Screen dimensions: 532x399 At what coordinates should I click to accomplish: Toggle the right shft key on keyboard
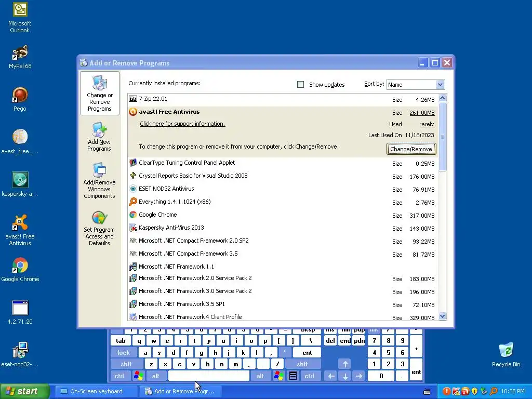click(x=302, y=364)
